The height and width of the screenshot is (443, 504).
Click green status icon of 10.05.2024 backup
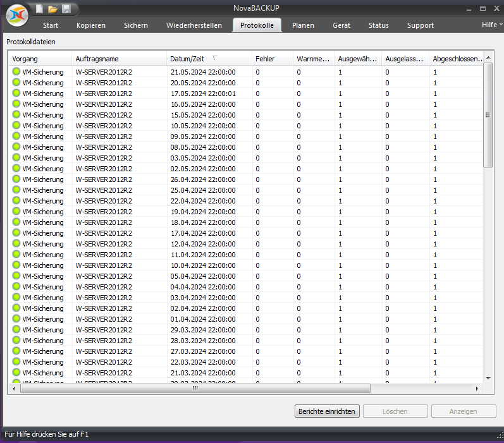[16, 126]
